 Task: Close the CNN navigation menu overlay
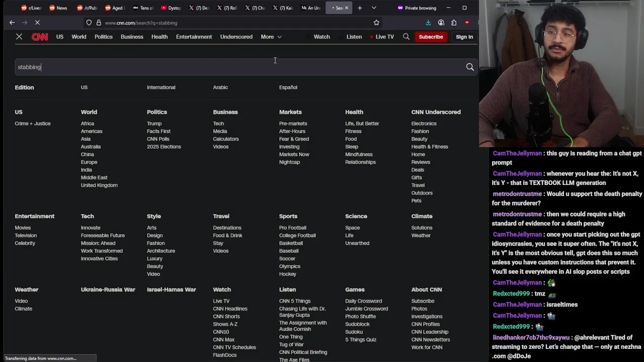click(19, 37)
